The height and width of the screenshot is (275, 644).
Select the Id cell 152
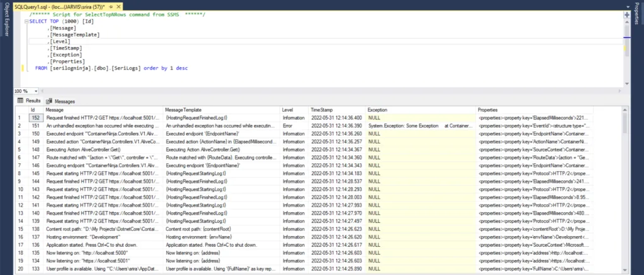click(x=36, y=117)
